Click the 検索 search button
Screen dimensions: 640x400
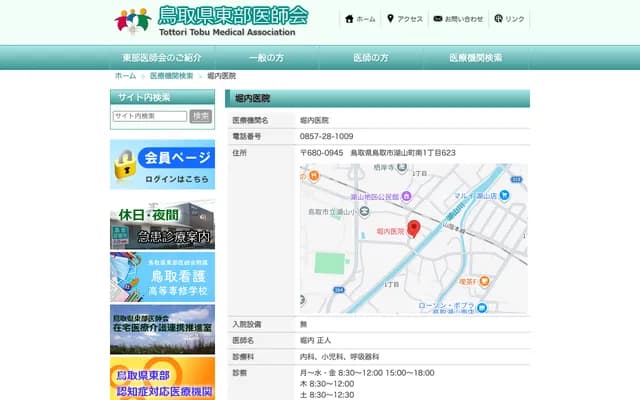click(201, 116)
